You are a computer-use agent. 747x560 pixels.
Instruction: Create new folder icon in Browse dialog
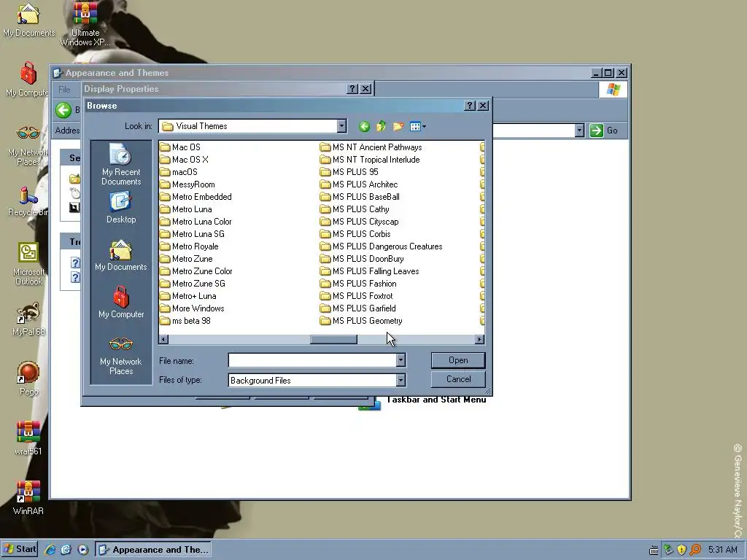(398, 126)
